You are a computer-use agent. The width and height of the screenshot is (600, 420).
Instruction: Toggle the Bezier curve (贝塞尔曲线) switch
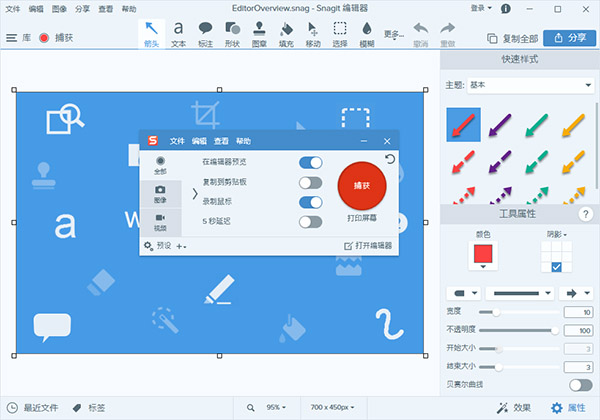[580, 385]
